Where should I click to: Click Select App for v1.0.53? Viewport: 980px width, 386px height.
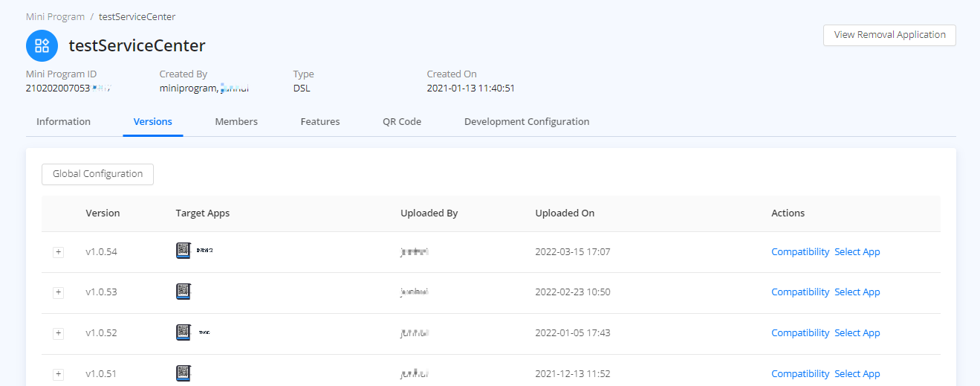coord(857,292)
